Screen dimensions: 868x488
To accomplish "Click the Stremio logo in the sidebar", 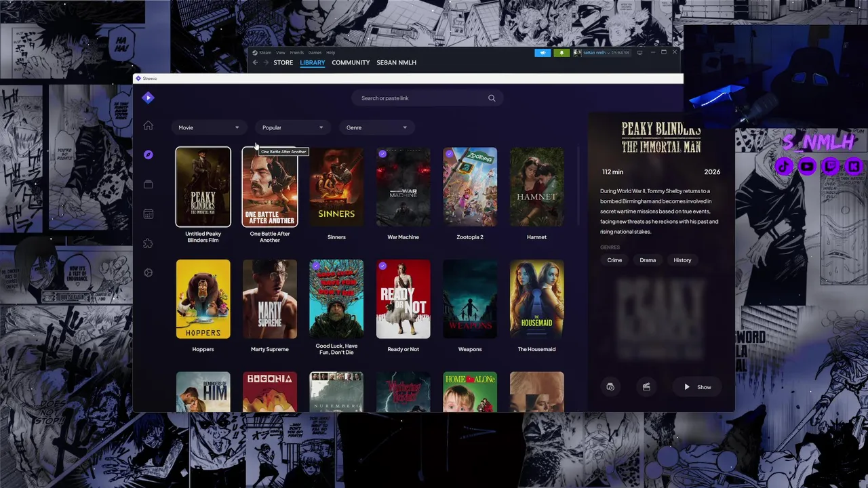I will coord(148,98).
